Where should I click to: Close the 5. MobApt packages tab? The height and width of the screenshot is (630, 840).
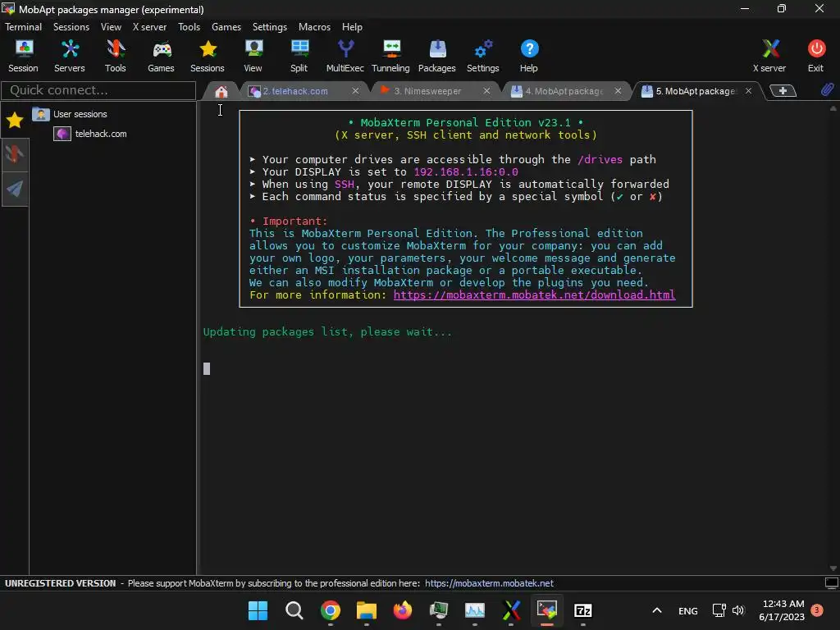(748, 91)
